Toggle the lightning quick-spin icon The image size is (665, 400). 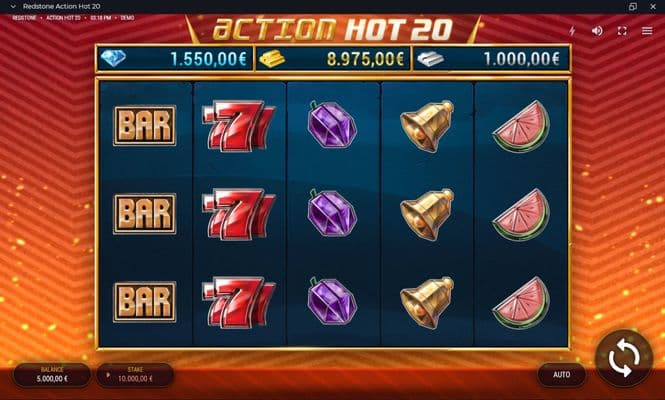572,31
